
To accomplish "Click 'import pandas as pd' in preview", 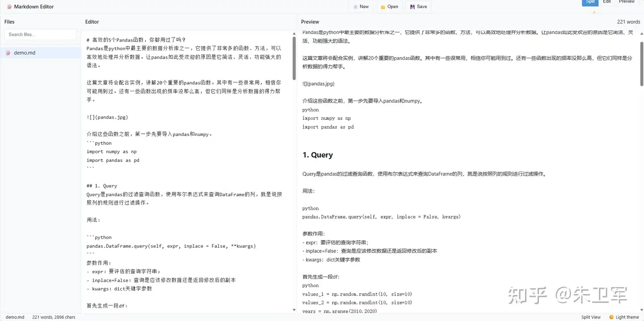I will pyautogui.click(x=328, y=127).
